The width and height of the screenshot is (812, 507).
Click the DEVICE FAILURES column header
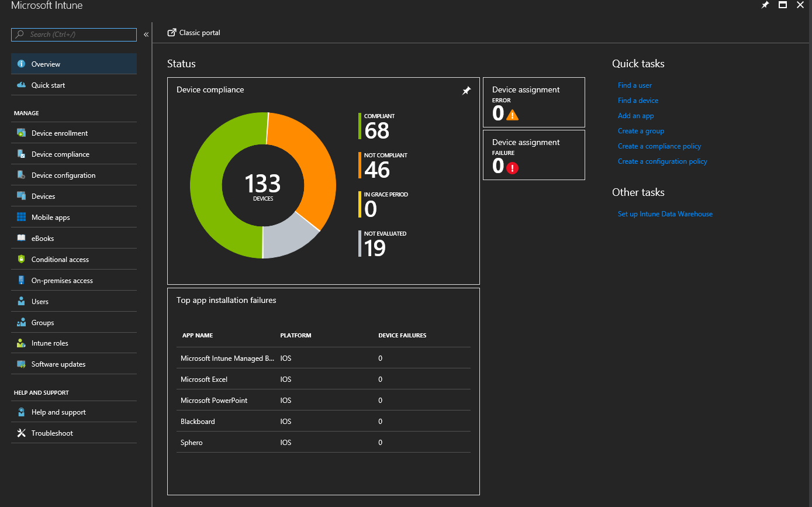[x=402, y=336]
